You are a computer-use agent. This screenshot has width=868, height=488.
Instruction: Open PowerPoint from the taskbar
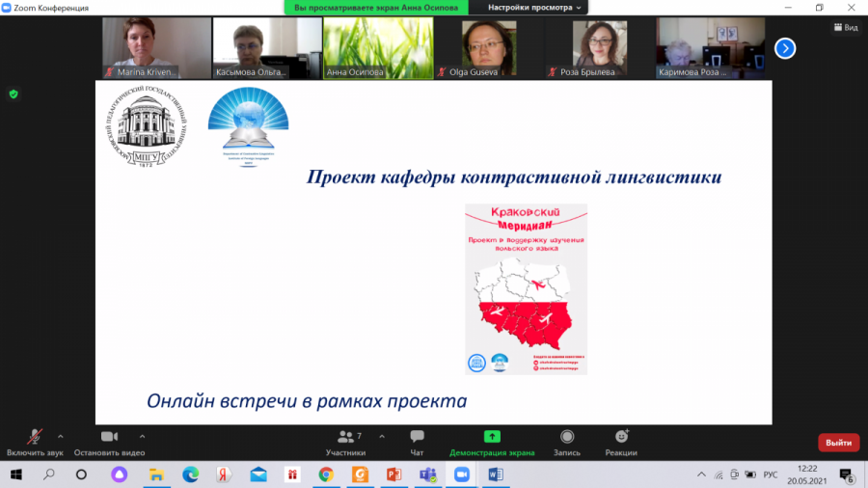pos(393,474)
